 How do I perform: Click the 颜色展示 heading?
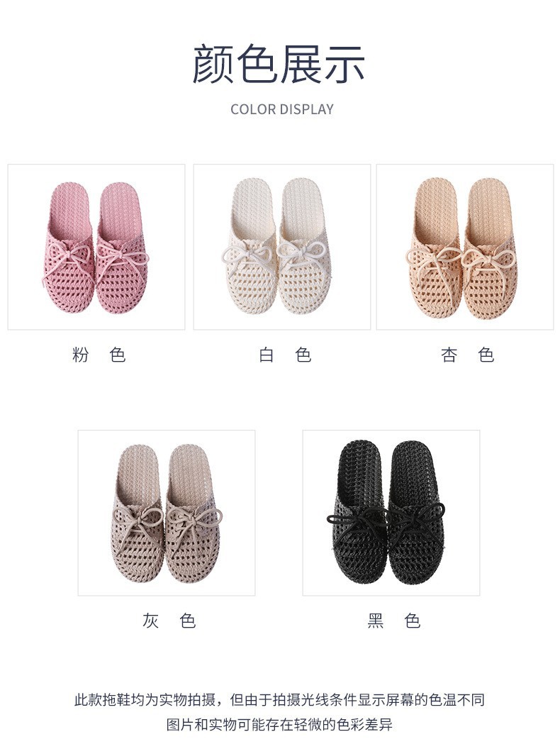279,65
